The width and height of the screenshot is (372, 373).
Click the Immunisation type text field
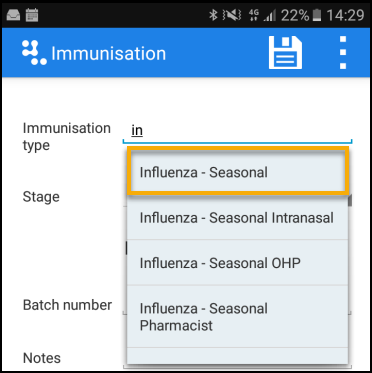click(237, 131)
